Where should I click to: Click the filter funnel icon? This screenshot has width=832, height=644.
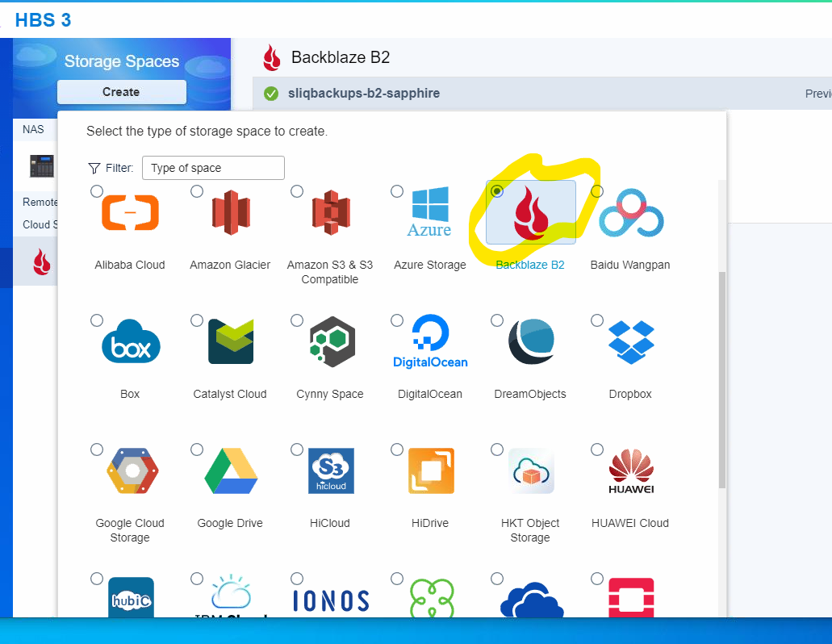coord(94,168)
